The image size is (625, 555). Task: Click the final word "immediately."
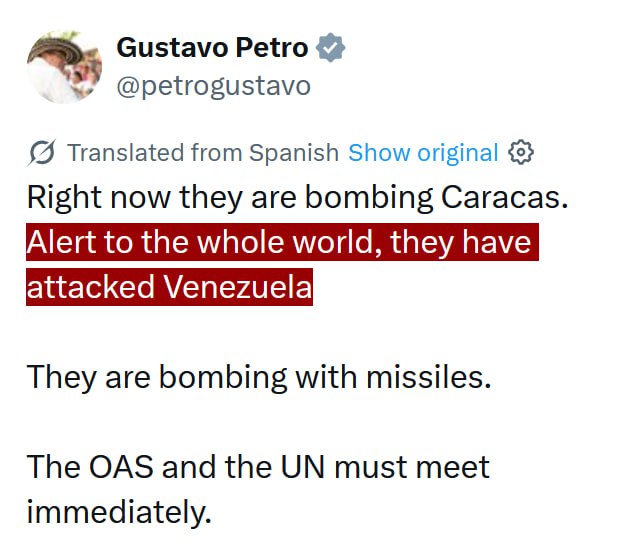pos(119,513)
